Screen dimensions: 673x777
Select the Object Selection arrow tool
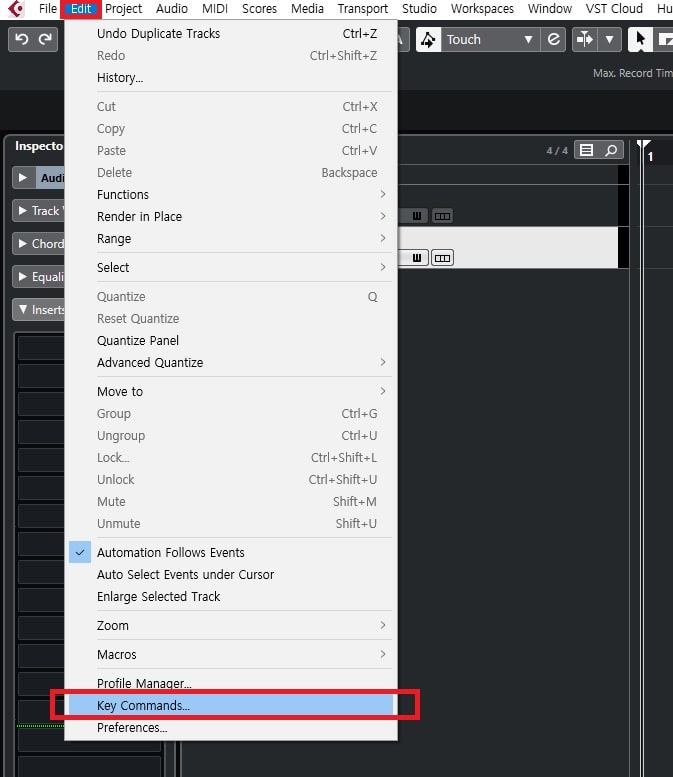point(640,39)
